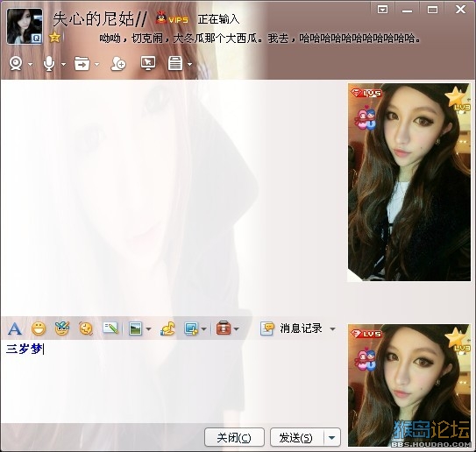Click into the message input box
The image size is (476, 452).
(173, 381)
